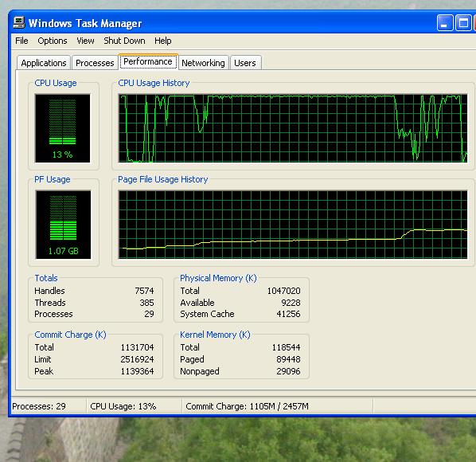Screen dimensions: 476x462
Task: Click the Peak label
Action: pyautogui.click(x=44, y=371)
